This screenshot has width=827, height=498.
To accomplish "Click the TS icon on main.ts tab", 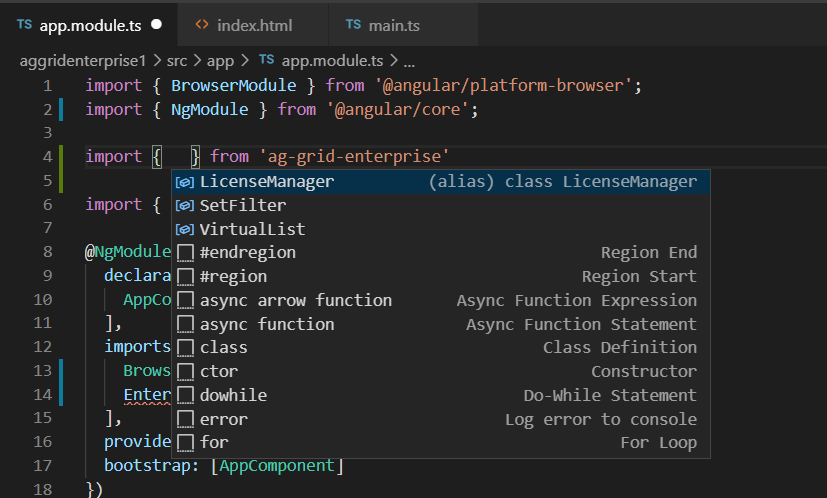I will (x=353, y=25).
